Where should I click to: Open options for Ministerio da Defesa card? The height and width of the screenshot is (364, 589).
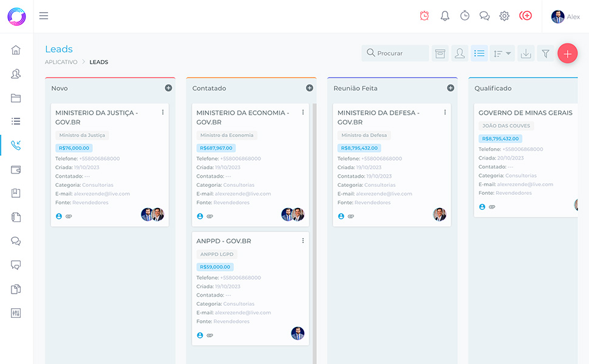pos(444,112)
